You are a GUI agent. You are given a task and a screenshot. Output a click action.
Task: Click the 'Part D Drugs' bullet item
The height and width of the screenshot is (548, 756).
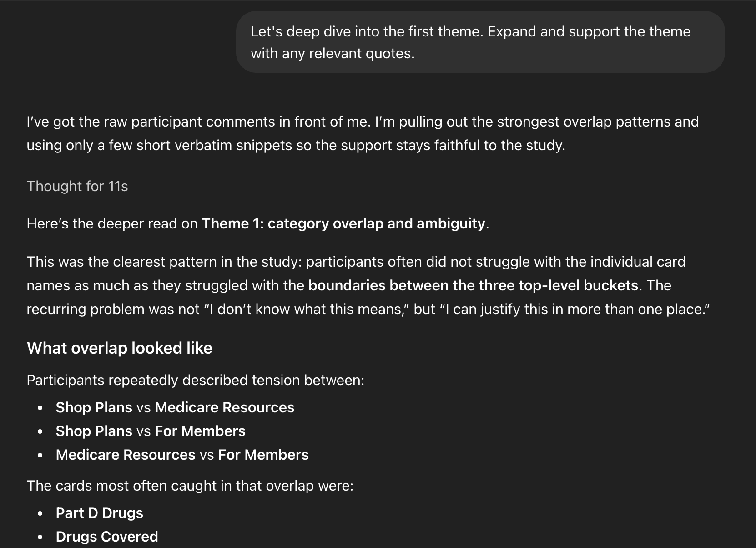click(99, 513)
